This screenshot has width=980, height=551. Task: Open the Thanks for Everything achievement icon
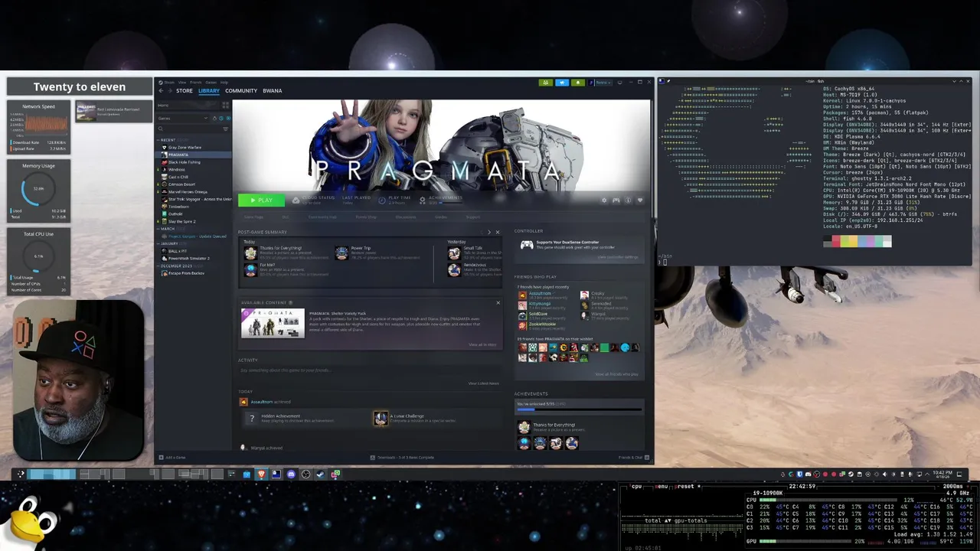(250, 253)
